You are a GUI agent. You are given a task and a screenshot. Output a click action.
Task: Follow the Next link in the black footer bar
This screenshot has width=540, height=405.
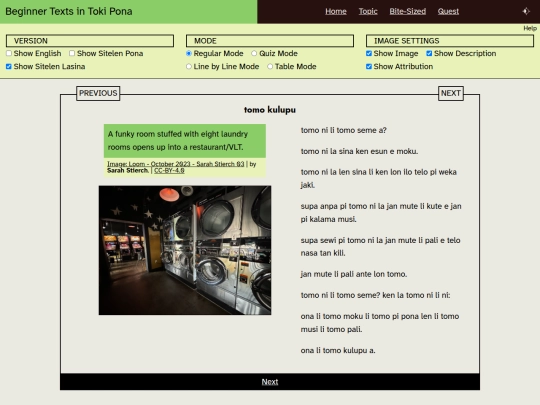270,382
